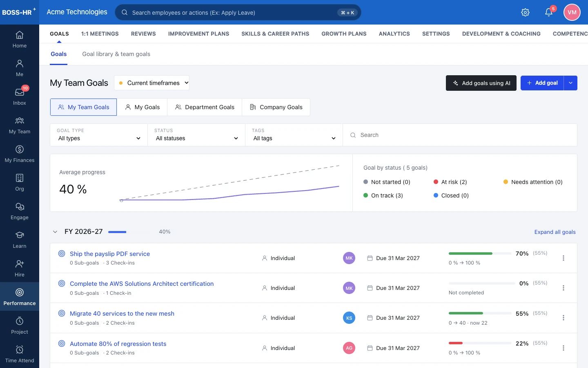
Task: Open the Learn sidebar section
Action: pyautogui.click(x=20, y=240)
